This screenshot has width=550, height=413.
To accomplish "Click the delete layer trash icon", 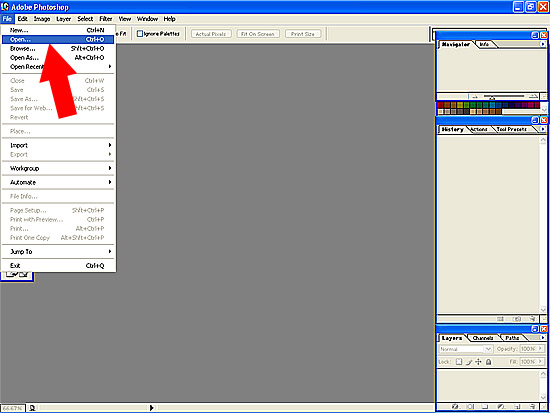I will pos(533,407).
